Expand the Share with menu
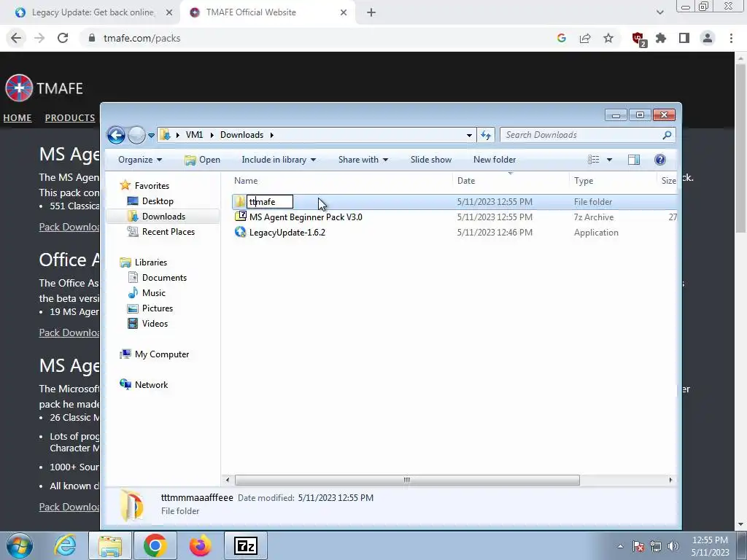Screen dimensions: 747x560 (x=363, y=160)
